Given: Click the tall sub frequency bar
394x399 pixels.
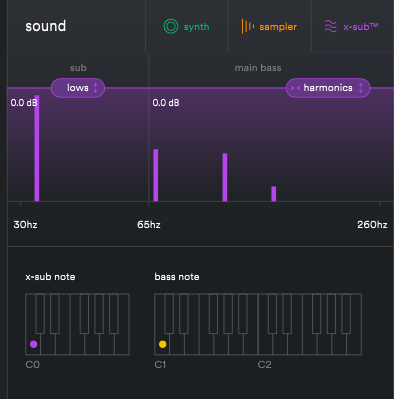Looking at the screenshot, I should pos(37,148).
